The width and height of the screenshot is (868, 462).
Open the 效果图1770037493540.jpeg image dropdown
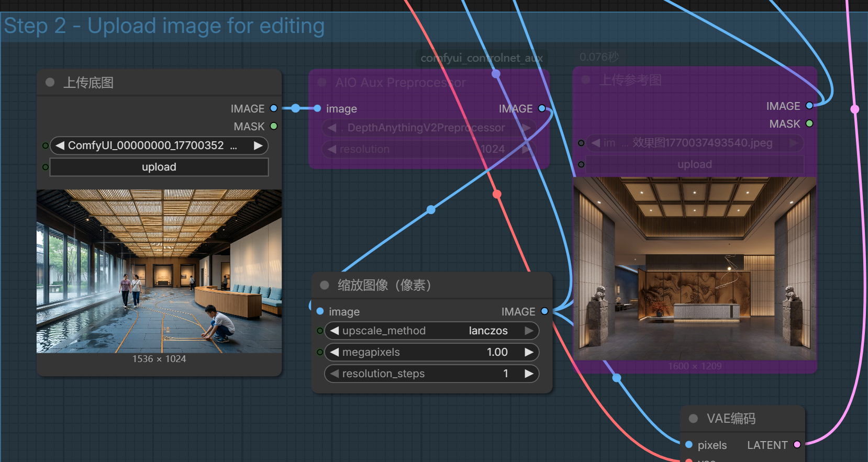pos(695,143)
